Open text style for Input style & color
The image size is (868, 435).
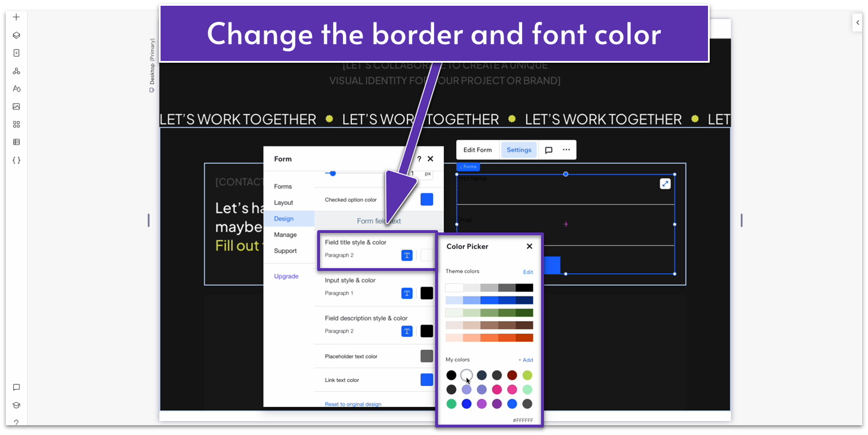click(407, 293)
